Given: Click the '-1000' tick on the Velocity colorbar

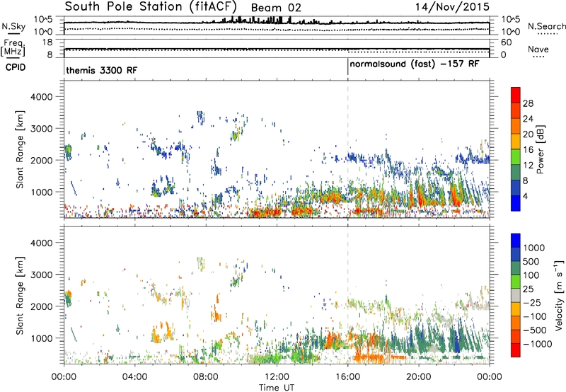Looking at the screenshot, I should tap(537, 344).
